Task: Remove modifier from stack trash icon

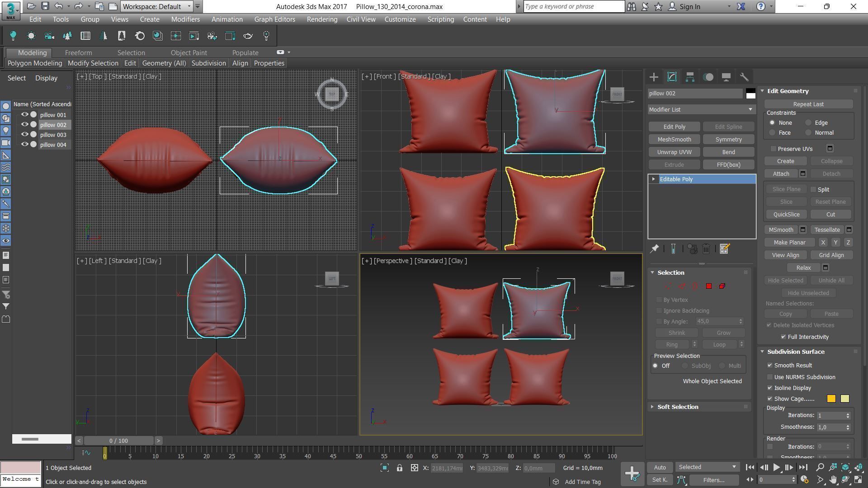Action: click(x=706, y=249)
